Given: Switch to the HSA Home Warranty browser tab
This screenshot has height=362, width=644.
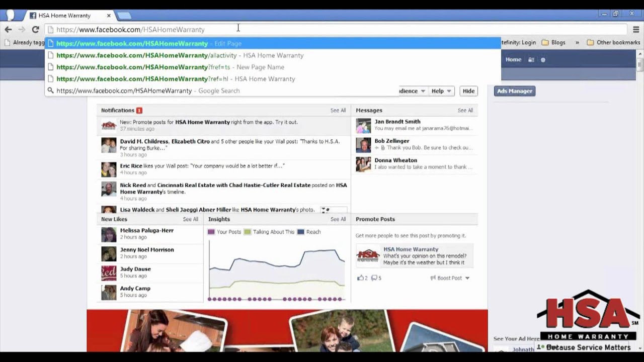Looking at the screenshot, I should pos(70,16).
